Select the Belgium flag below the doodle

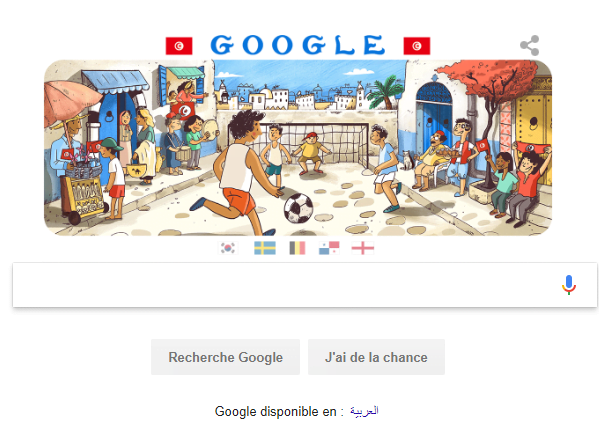click(x=297, y=248)
